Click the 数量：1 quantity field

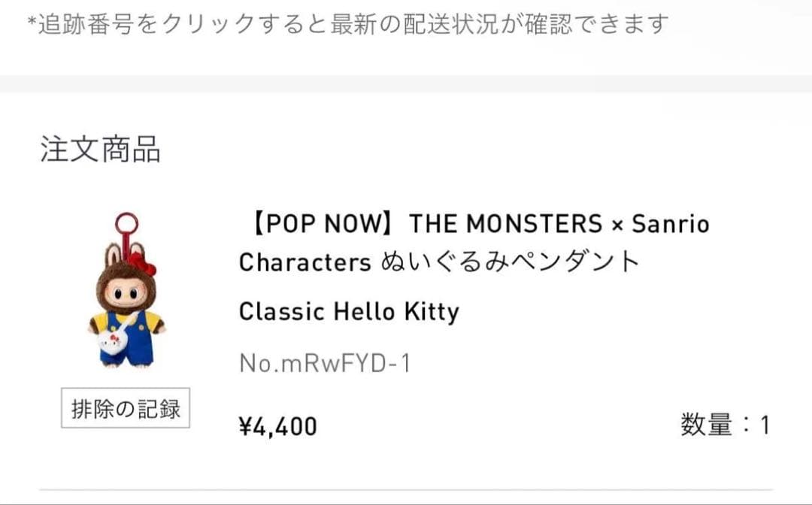726,425
